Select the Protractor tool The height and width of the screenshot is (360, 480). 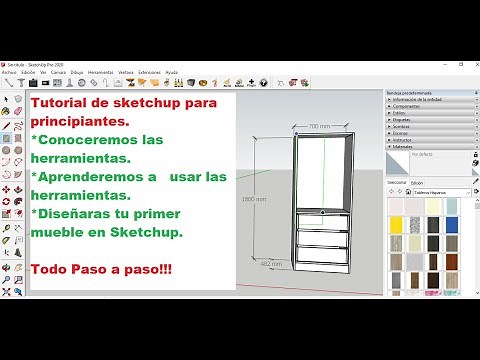click(x=6, y=240)
